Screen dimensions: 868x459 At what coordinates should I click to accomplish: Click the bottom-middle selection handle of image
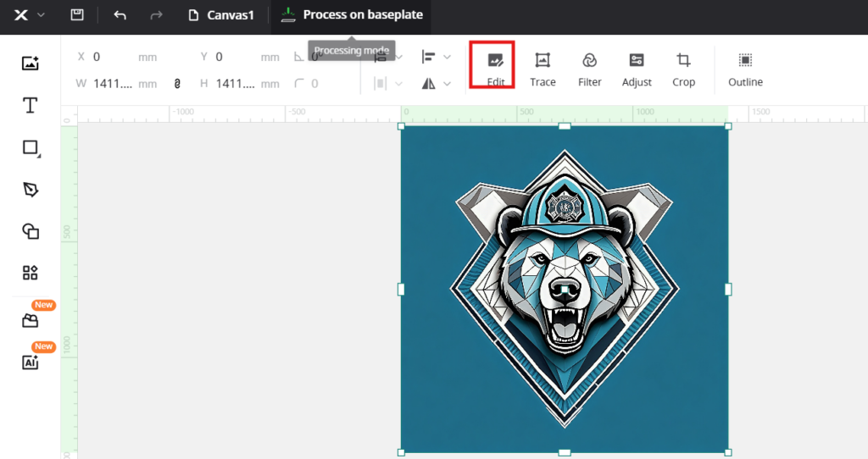click(564, 452)
